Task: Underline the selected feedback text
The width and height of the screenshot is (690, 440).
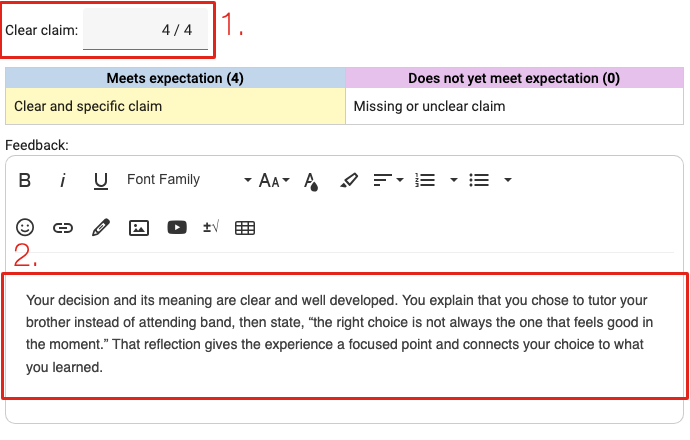Action: tap(101, 180)
